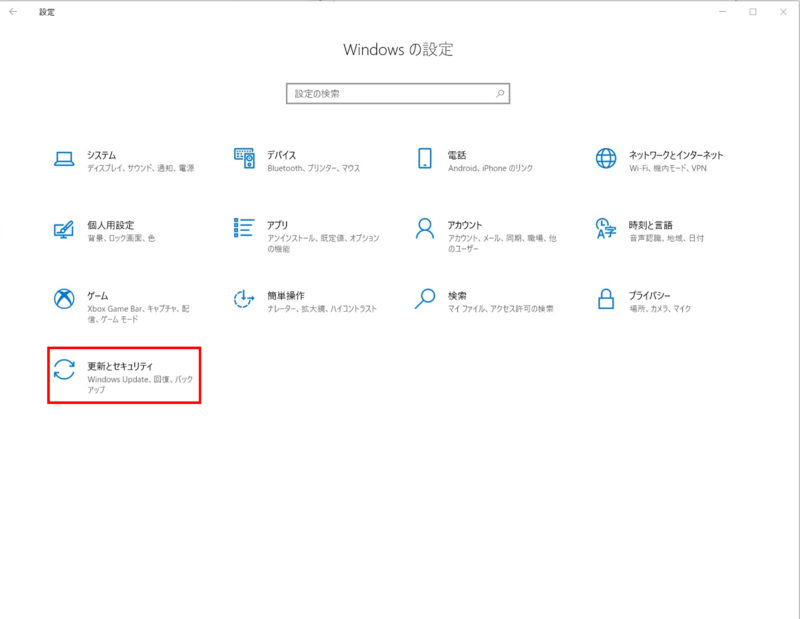The width and height of the screenshot is (800, 619).
Task: Click the description starting with "Xbox Game Bar"
Action: [138, 314]
